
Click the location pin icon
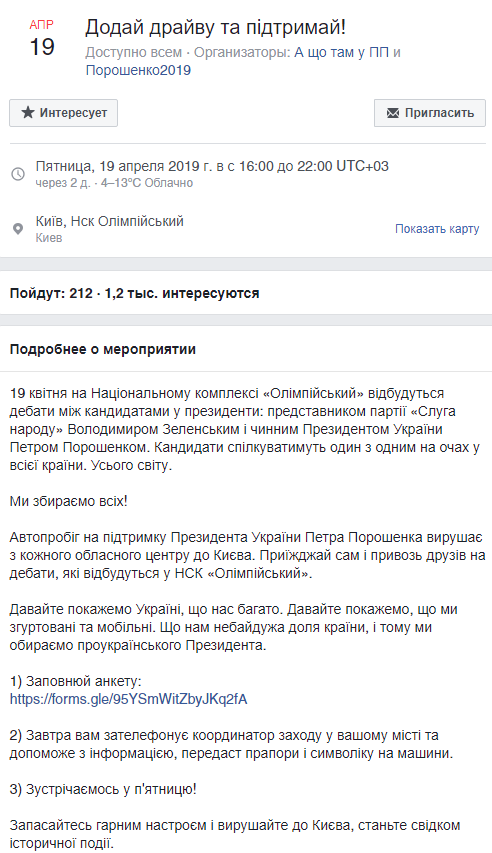coord(18,228)
